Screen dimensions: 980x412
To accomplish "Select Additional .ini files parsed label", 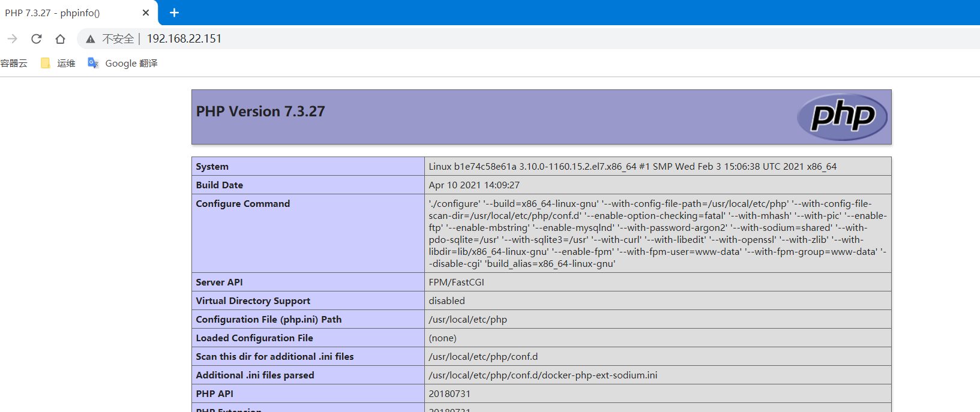I will pos(255,375).
